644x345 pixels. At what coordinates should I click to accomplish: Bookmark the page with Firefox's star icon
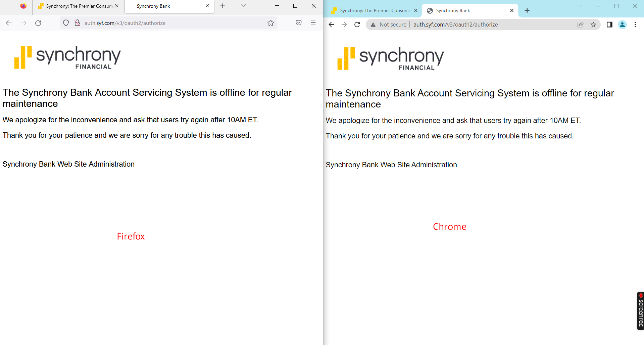(x=270, y=23)
